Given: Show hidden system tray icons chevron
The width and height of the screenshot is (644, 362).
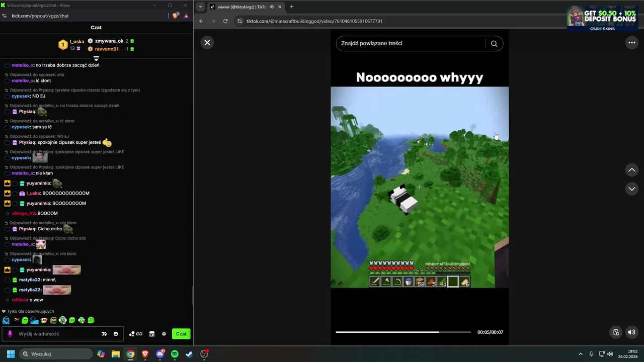Looking at the screenshot, I should (x=580, y=354).
